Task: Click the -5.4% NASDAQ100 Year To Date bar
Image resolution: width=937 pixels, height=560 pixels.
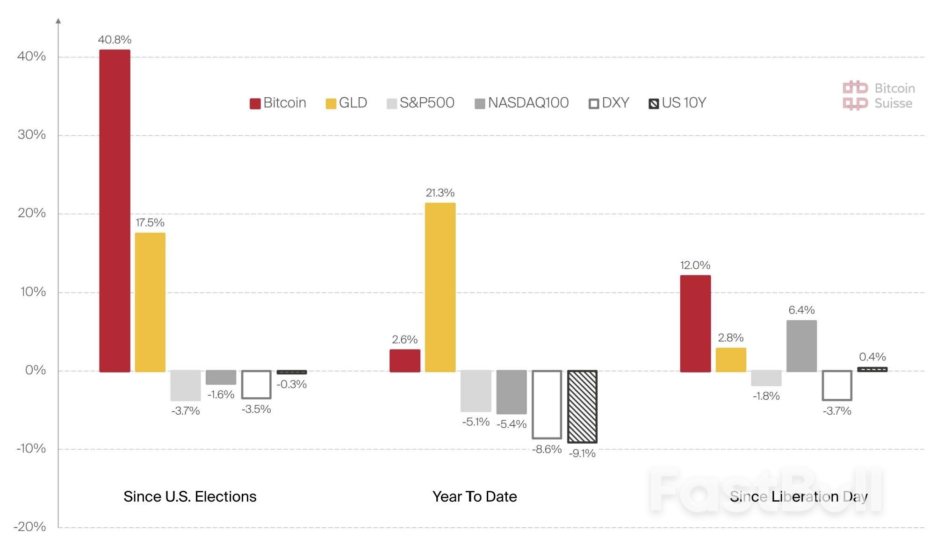Action: click(x=511, y=392)
